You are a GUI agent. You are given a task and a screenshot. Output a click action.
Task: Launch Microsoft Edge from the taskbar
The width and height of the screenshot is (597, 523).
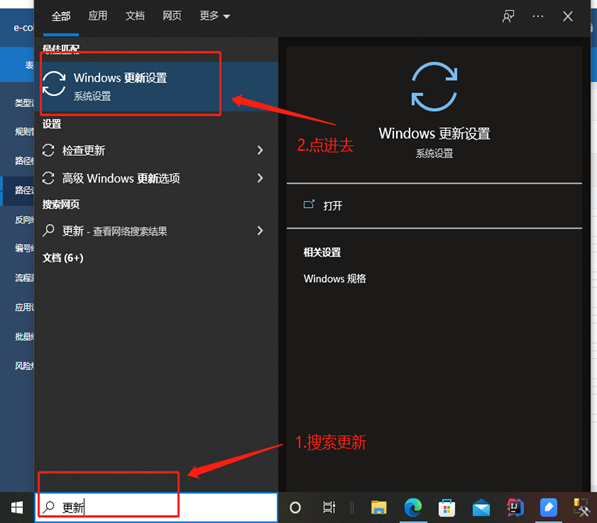pyautogui.click(x=413, y=508)
